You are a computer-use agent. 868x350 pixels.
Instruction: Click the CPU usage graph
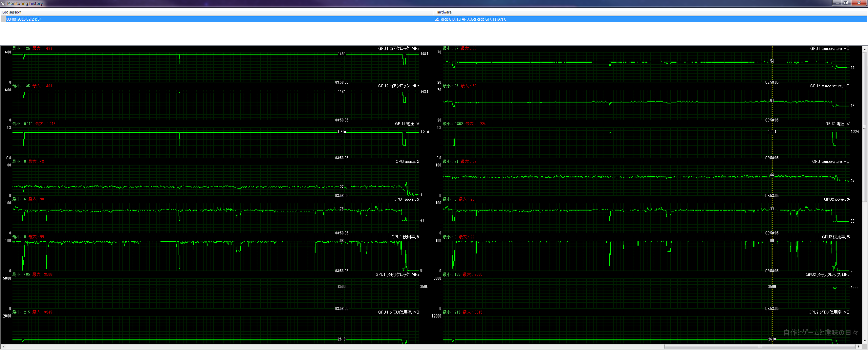(x=215, y=180)
